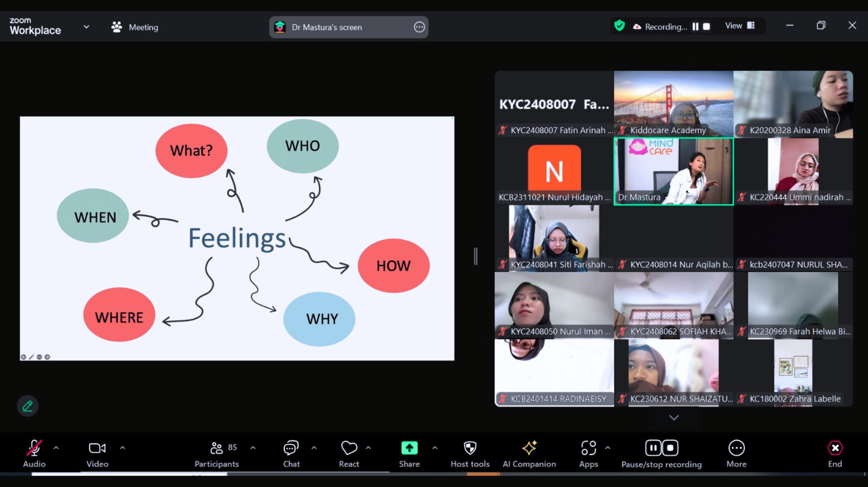Viewport: 868px width, 487px height.
Task: Show more participants down chevron
Action: click(674, 418)
